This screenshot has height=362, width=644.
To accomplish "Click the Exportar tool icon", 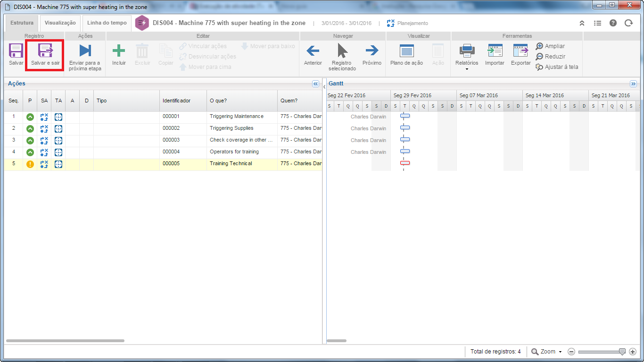I will (521, 51).
